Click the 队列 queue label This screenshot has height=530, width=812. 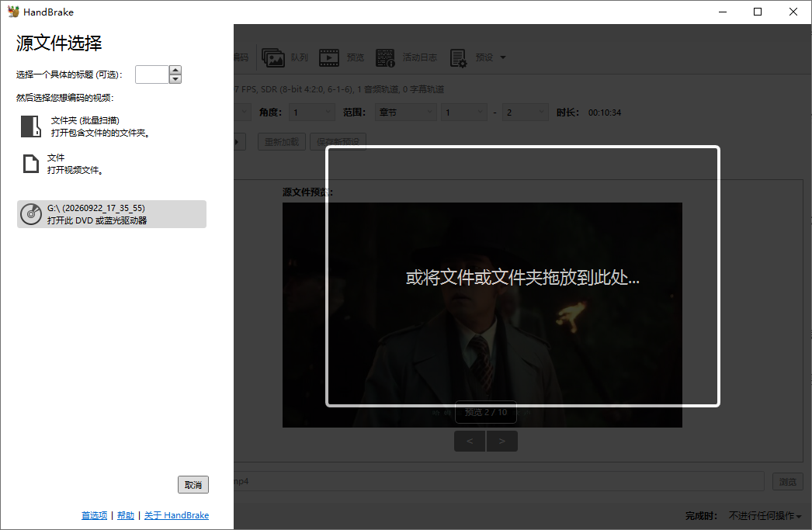[300, 57]
